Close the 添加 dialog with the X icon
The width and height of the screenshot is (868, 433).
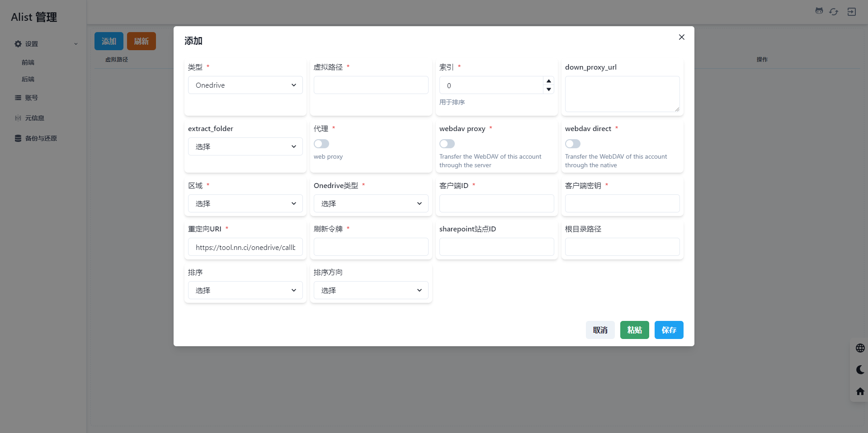click(x=681, y=37)
